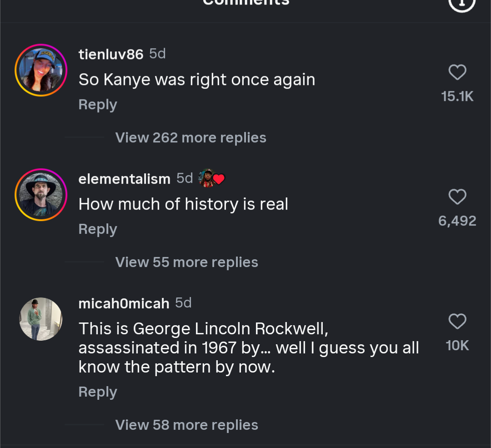This screenshot has width=491, height=448.
Task: Tap the heart on elementalism's comment
Action: [x=457, y=197]
